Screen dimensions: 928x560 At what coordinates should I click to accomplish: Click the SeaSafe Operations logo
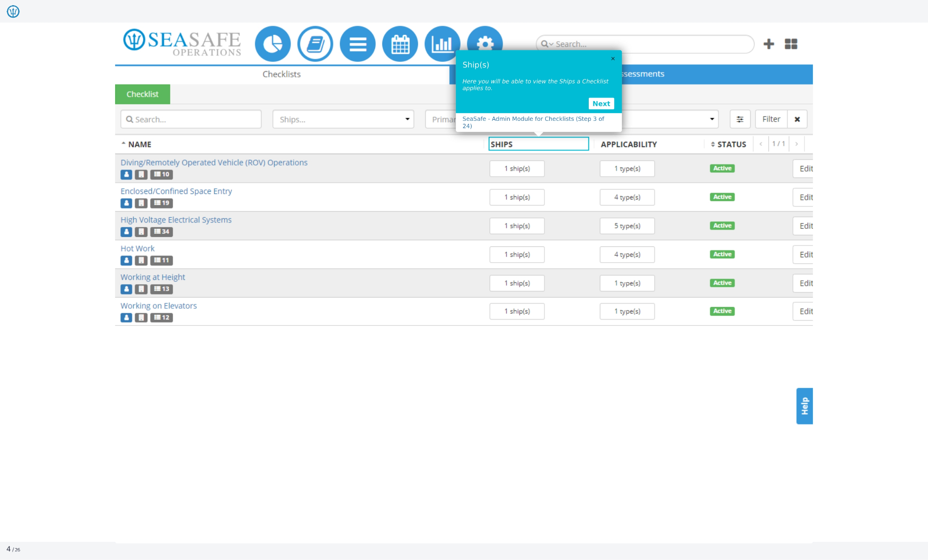point(182,43)
